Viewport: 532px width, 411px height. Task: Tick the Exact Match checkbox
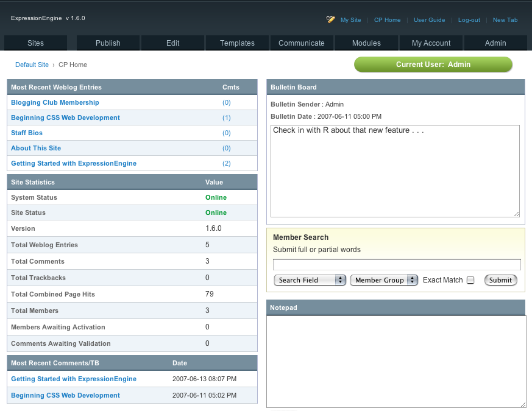tap(470, 280)
